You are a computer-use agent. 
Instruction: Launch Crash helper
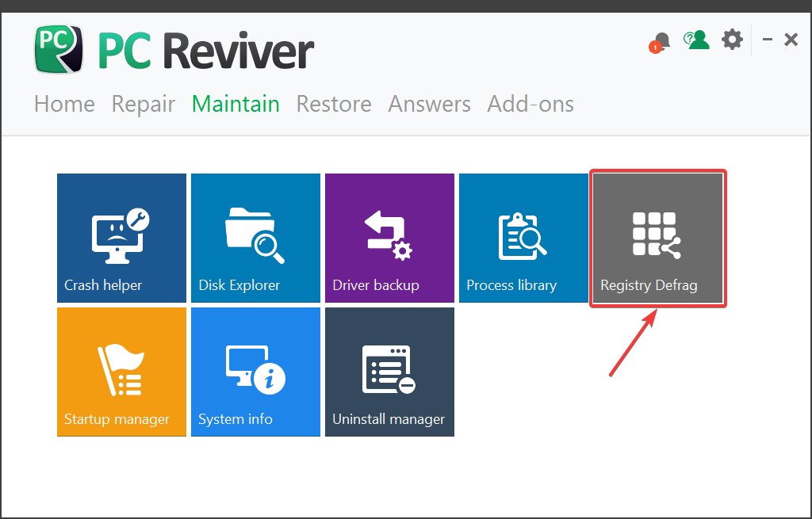tap(121, 238)
